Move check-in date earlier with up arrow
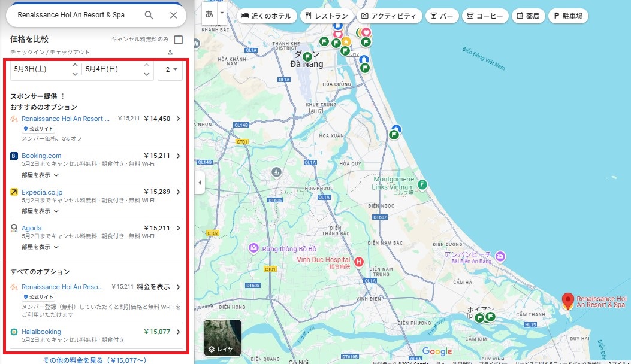Image resolution: width=631 pixels, height=364 pixels. coord(75,65)
